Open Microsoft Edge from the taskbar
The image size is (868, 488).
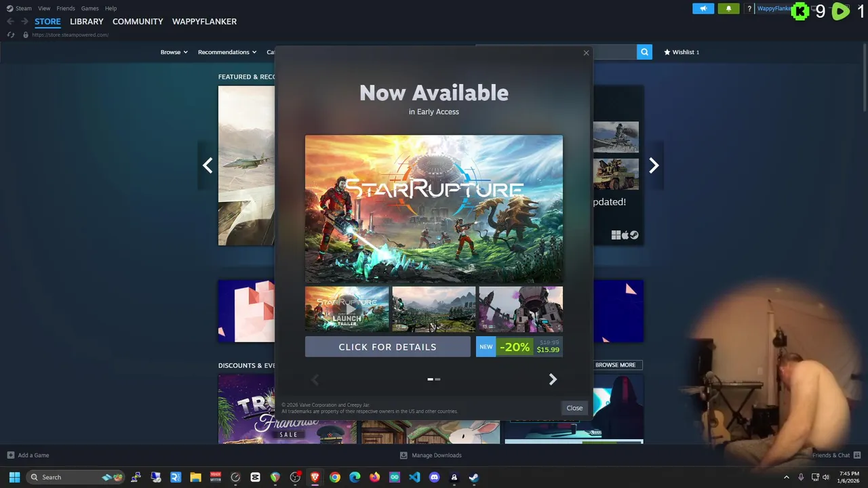(355, 477)
